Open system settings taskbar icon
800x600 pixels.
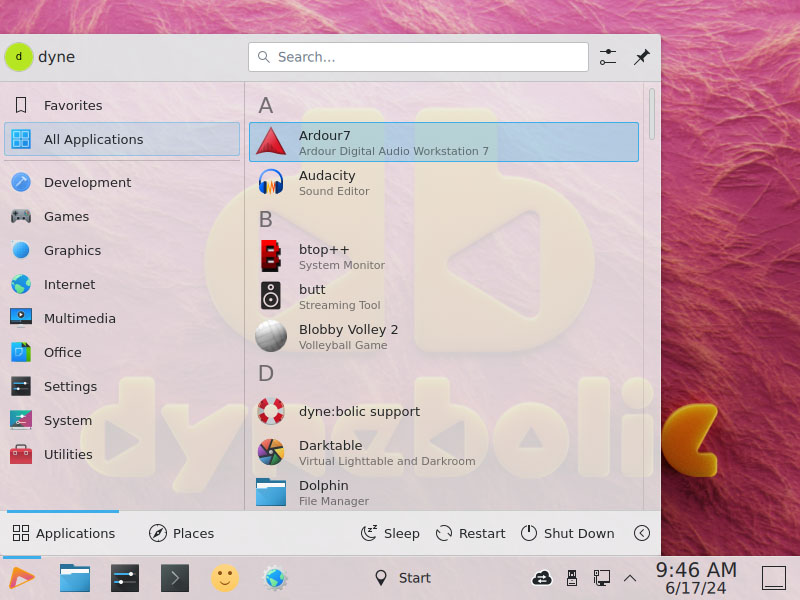pyautogui.click(x=124, y=578)
